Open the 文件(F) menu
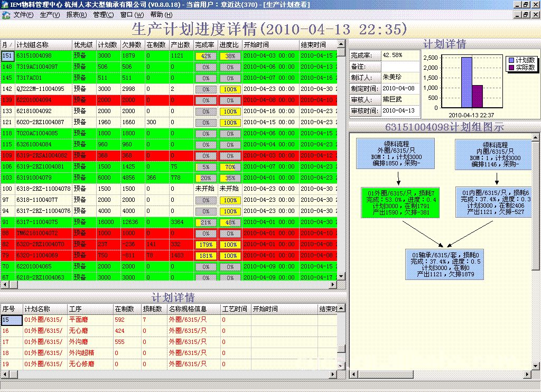Viewport: 541px width, 392px height. point(23,15)
